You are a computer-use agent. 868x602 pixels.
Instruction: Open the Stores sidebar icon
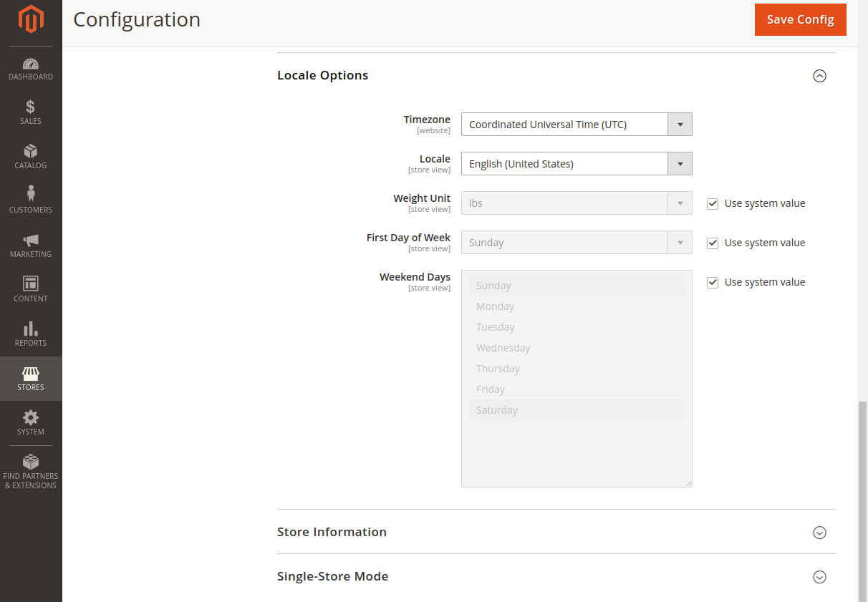[x=31, y=379]
